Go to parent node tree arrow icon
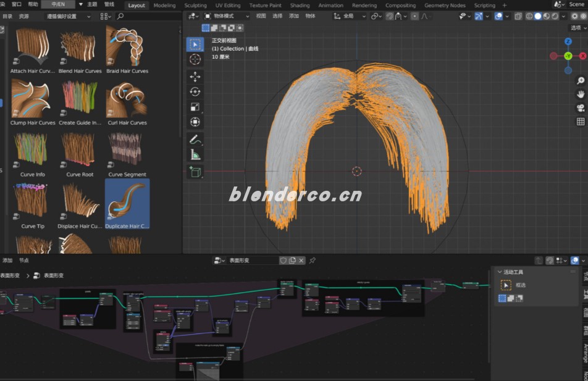Screen dimensions: 588x381 click(539, 260)
